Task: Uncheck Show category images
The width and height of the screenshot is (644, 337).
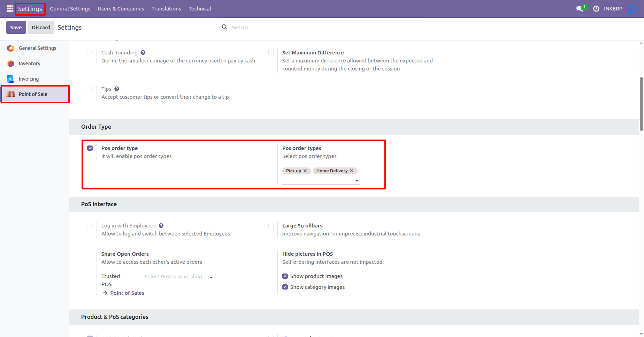Action: [x=285, y=287]
